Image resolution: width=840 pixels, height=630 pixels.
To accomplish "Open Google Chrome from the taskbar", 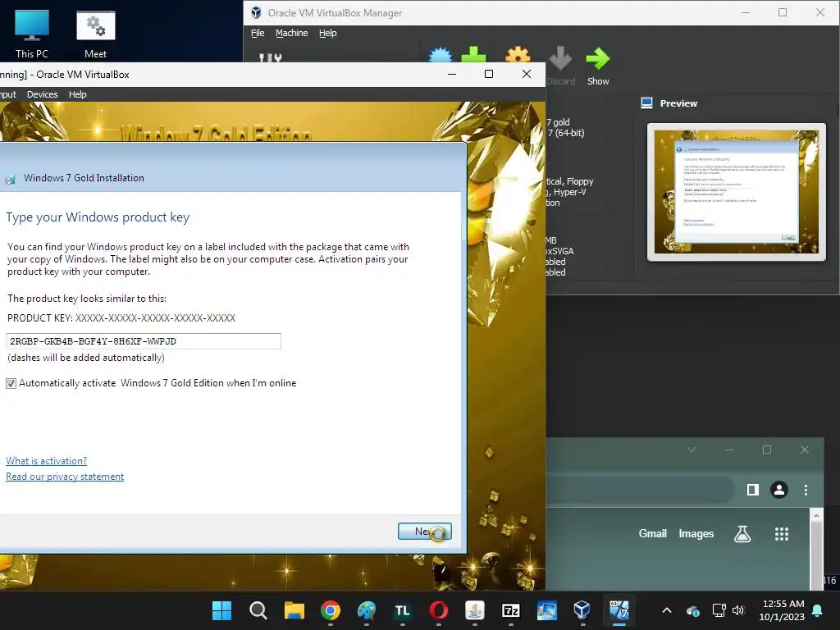I will 331,610.
